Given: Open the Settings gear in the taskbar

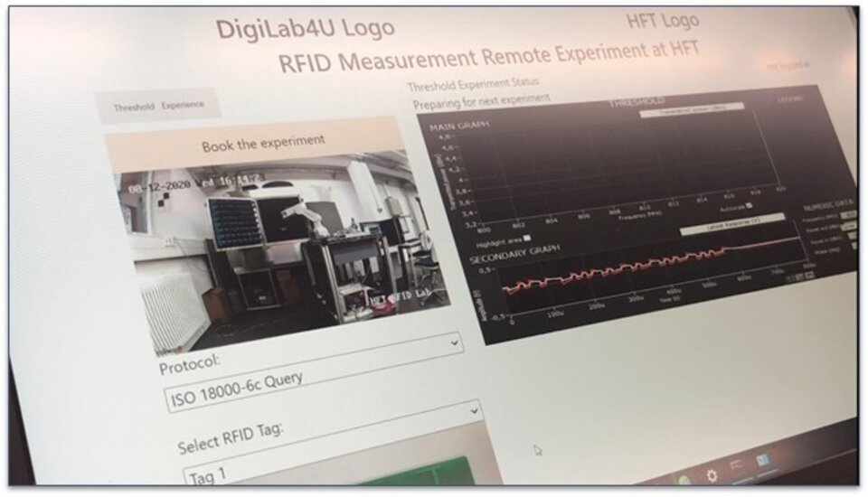Looking at the screenshot, I should [x=712, y=475].
